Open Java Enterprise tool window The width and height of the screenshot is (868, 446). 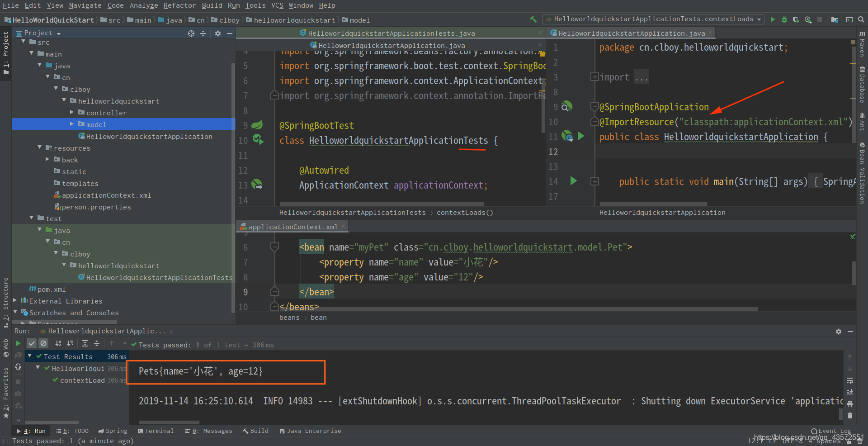click(x=310, y=431)
